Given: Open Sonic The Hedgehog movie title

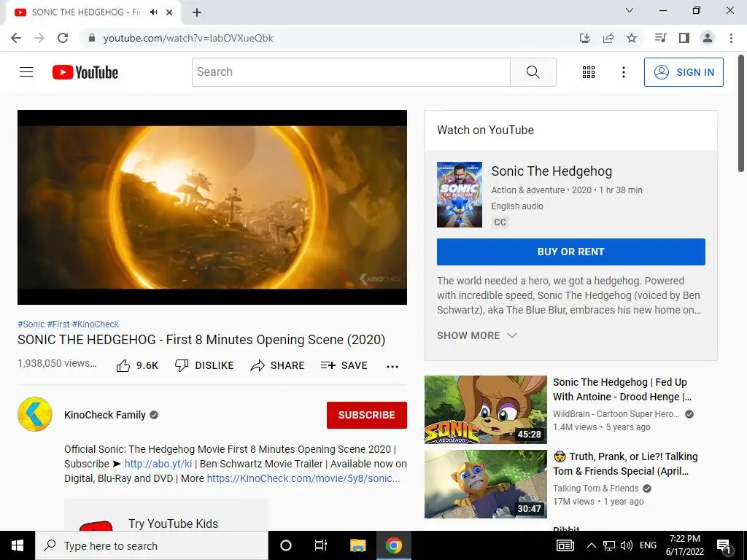Looking at the screenshot, I should [551, 171].
